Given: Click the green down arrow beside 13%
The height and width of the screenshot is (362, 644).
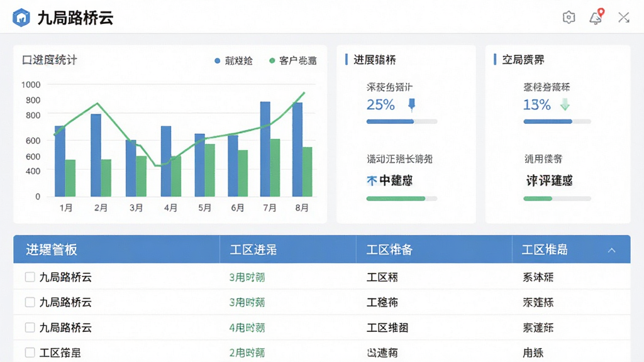Looking at the screenshot, I should [x=565, y=105].
